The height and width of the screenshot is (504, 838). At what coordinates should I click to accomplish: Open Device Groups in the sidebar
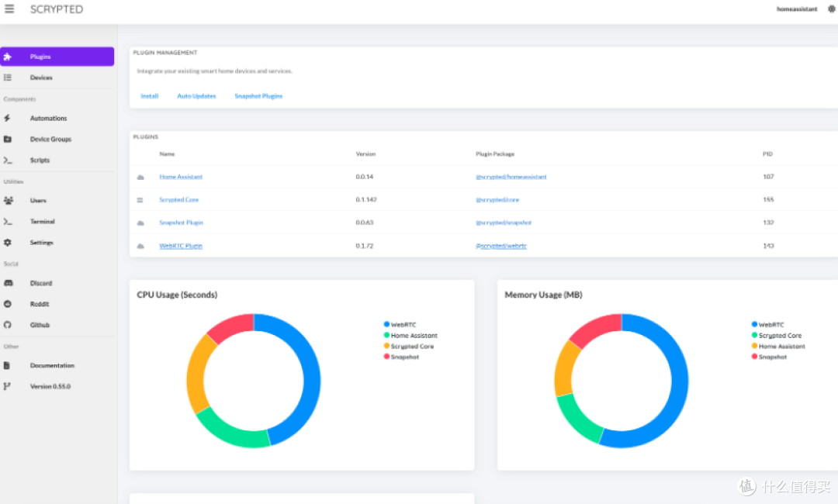pyautogui.click(x=50, y=140)
